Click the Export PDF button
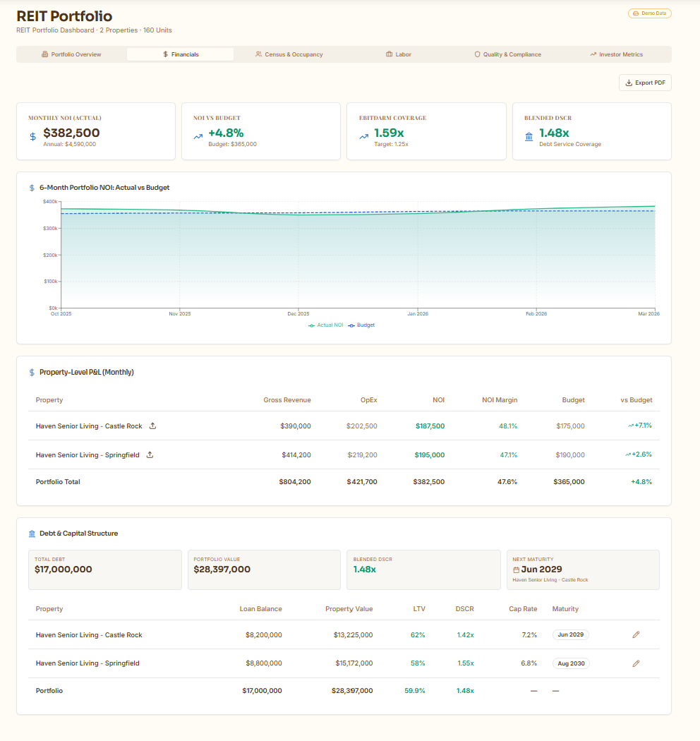 tap(644, 83)
